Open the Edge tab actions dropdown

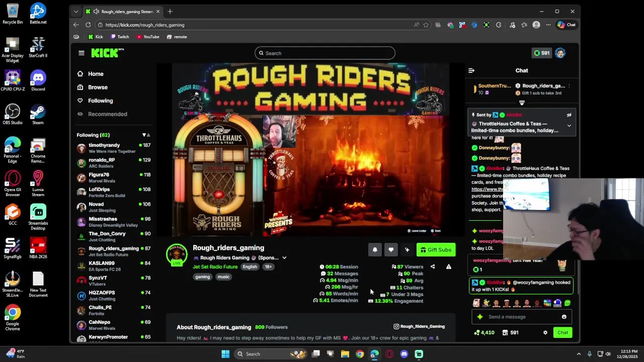(x=76, y=12)
